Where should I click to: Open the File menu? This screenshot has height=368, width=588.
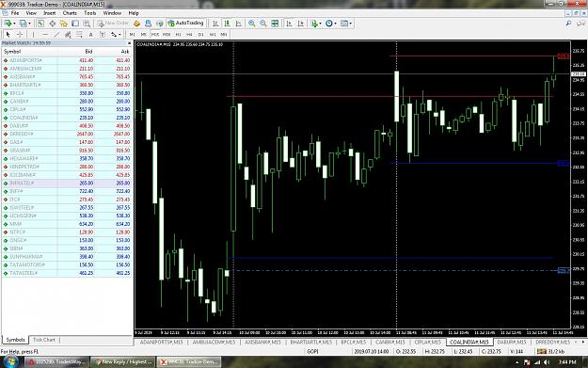tap(15, 13)
